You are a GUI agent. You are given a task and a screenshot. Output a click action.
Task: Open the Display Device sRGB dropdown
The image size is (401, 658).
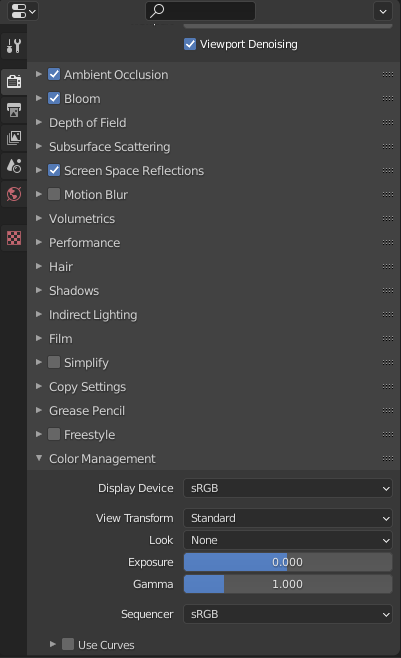pos(288,488)
